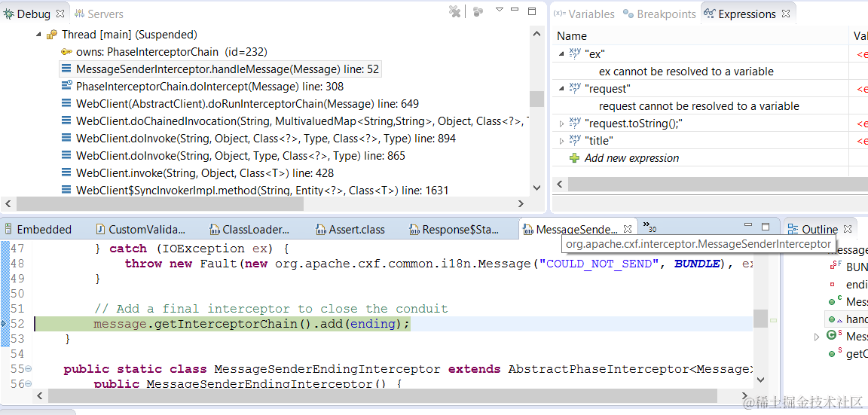Click stack frame icon of WebClient.doChainedInvocation
868x415 pixels.
(66, 121)
